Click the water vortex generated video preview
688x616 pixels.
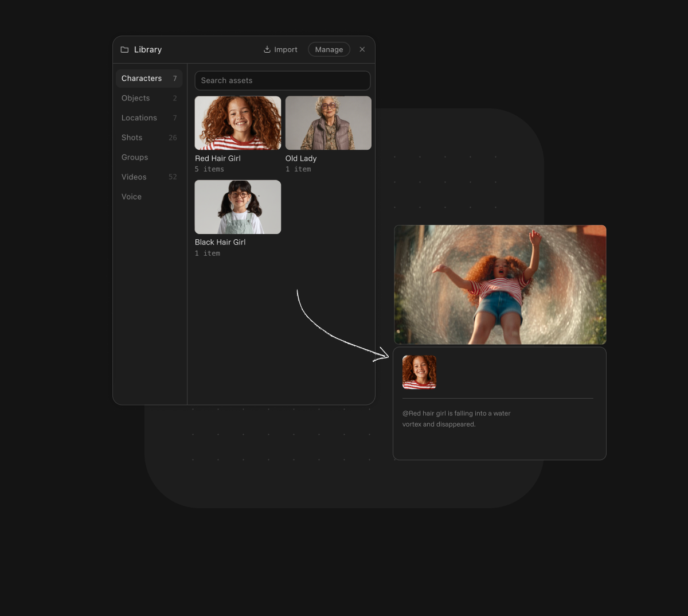pyautogui.click(x=500, y=284)
